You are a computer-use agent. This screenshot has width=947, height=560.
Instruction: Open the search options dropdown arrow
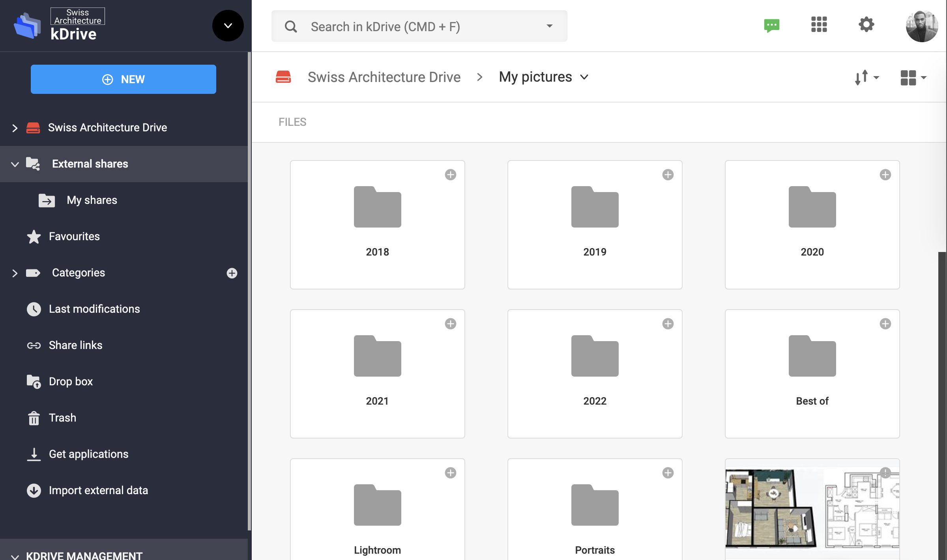tap(549, 26)
